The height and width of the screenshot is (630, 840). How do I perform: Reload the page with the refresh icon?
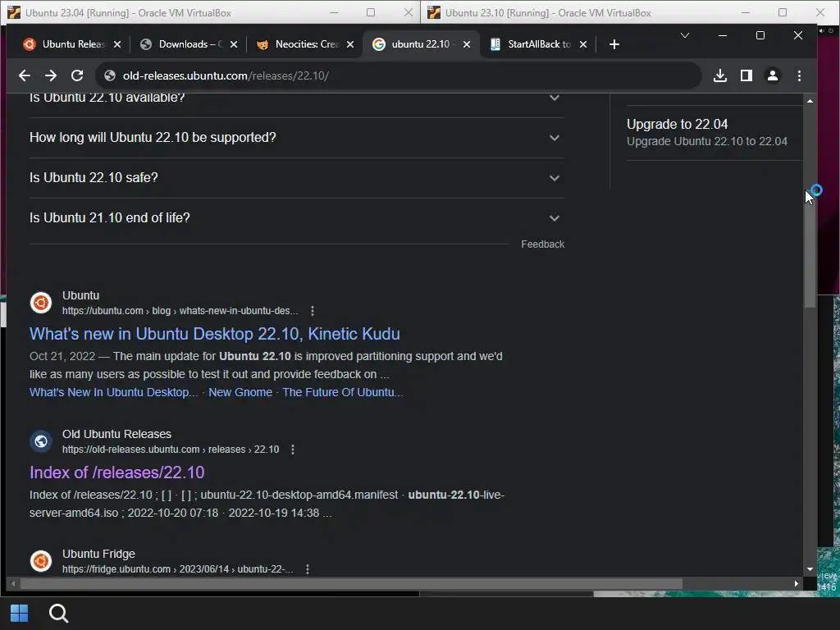[77, 75]
